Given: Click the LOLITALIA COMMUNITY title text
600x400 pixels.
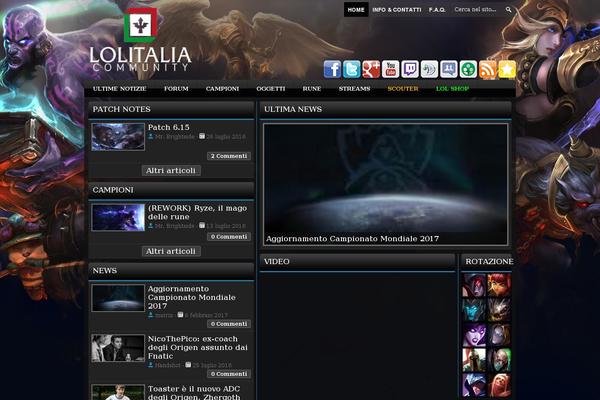Looking at the screenshot, I should pyautogui.click(x=140, y=59).
